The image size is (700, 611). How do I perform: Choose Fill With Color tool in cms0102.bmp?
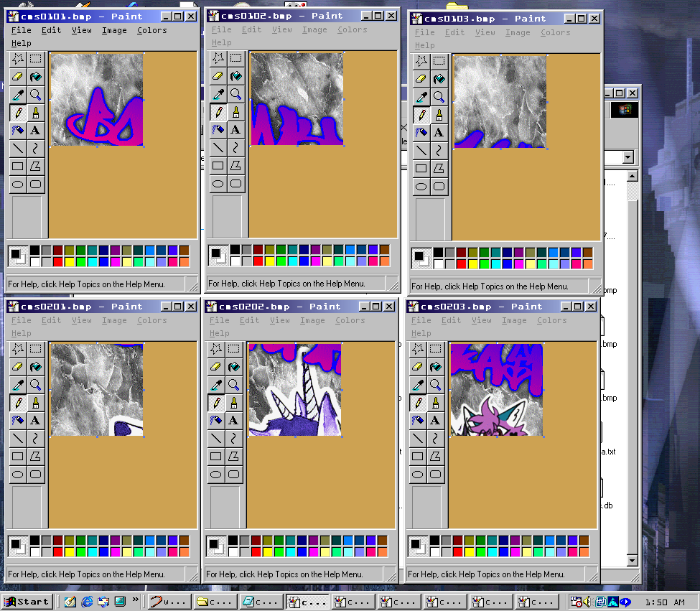(x=235, y=75)
